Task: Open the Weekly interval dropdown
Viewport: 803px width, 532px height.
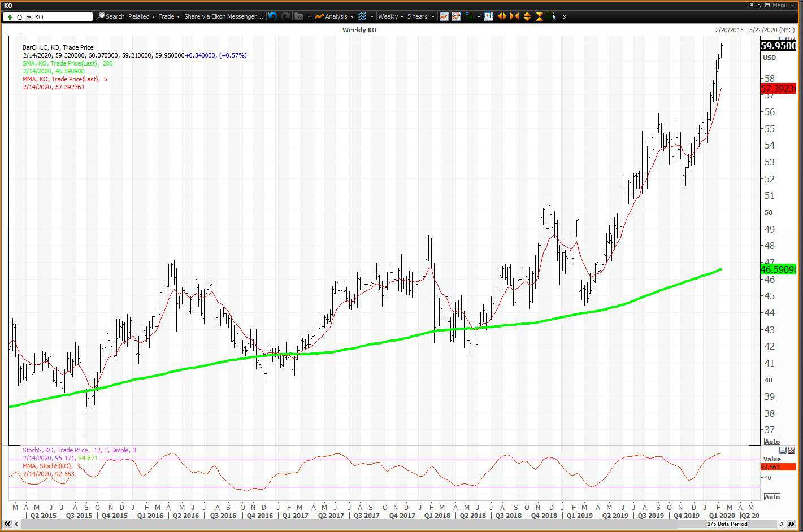Action: (x=389, y=16)
